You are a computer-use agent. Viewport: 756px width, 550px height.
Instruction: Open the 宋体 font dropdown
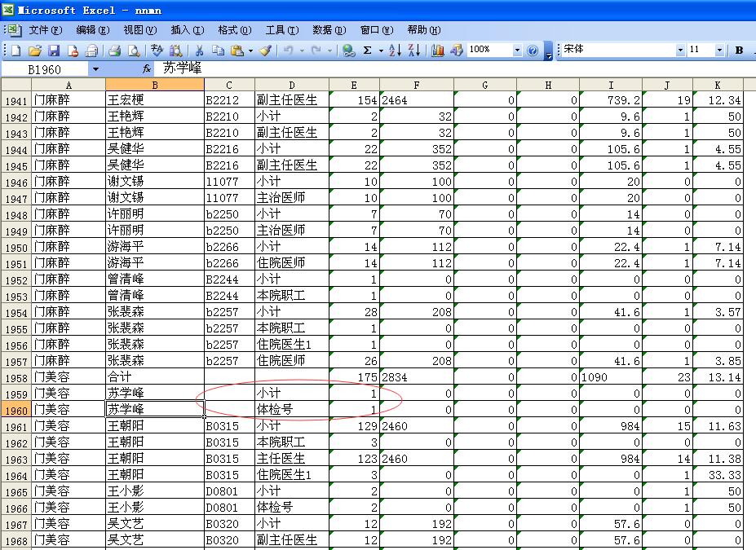pyautogui.click(x=680, y=50)
